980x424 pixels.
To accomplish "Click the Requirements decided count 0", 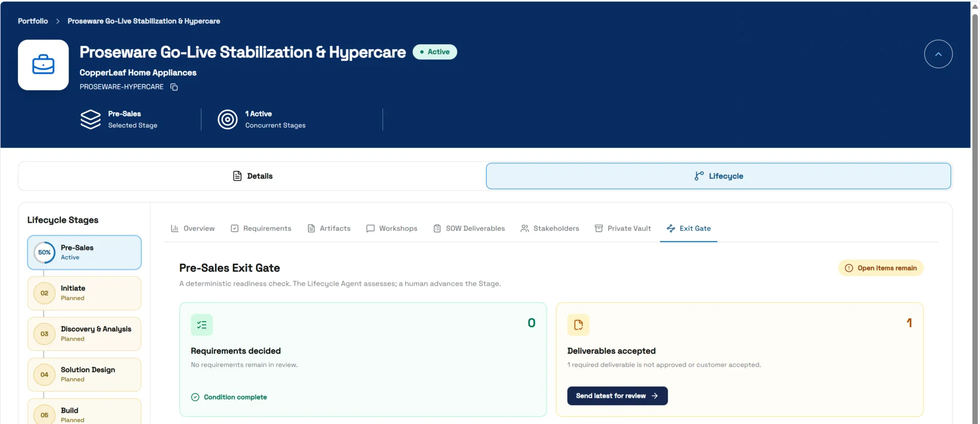I will point(531,323).
